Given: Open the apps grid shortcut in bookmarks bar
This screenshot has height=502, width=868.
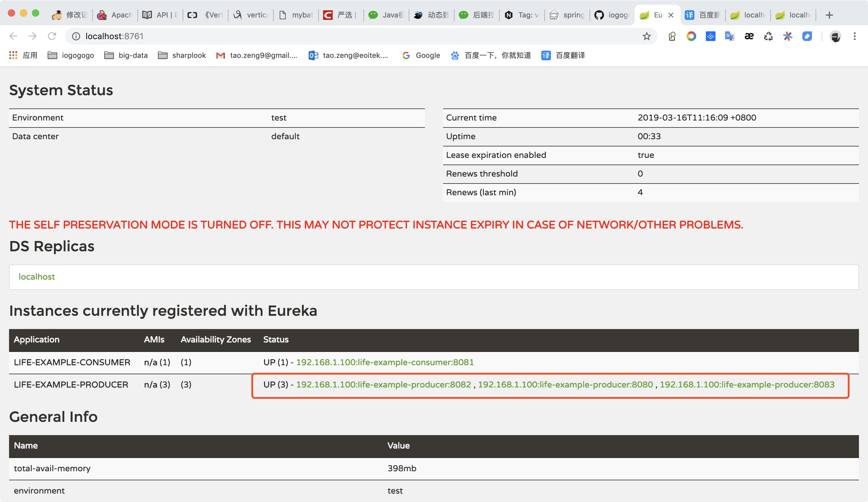Looking at the screenshot, I should tap(14, 55).
